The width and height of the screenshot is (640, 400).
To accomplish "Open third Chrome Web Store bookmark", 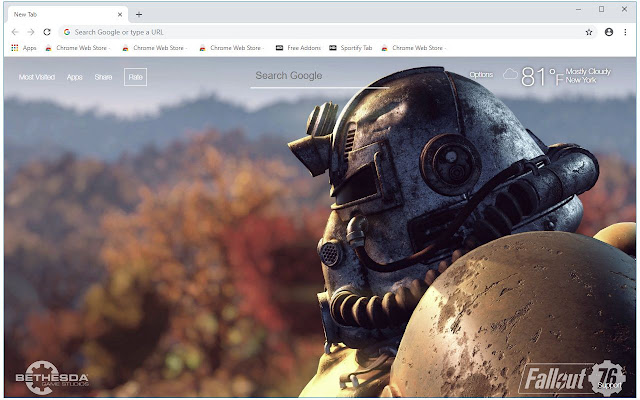I will coord(231,48).
